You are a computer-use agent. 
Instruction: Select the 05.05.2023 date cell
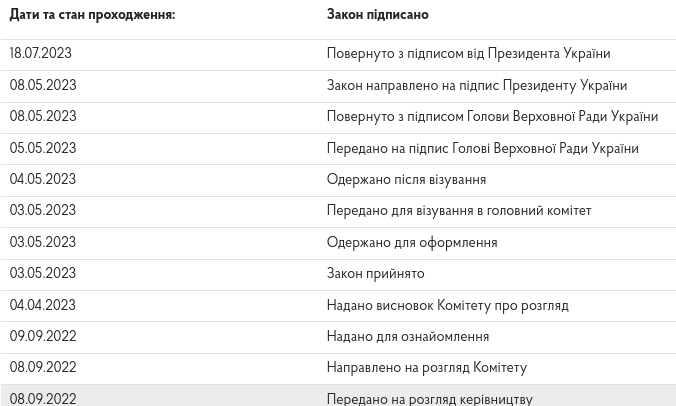point(43,149)
